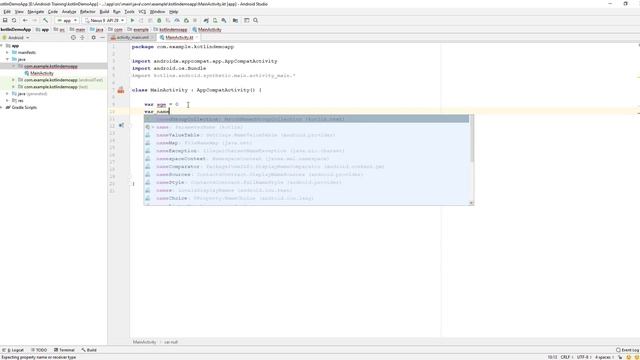Open the app run configuration dropdown
The image size is (640, 360).
(x=67, y=20)
